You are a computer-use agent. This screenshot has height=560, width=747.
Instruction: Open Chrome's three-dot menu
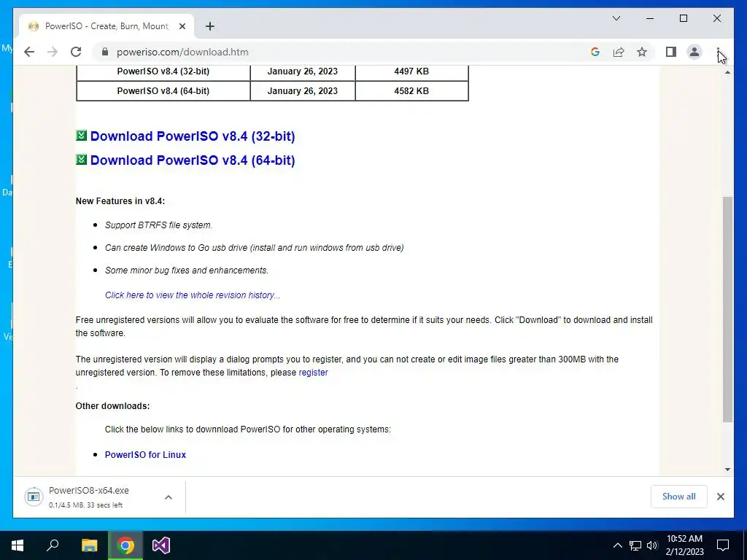point(718,52)
